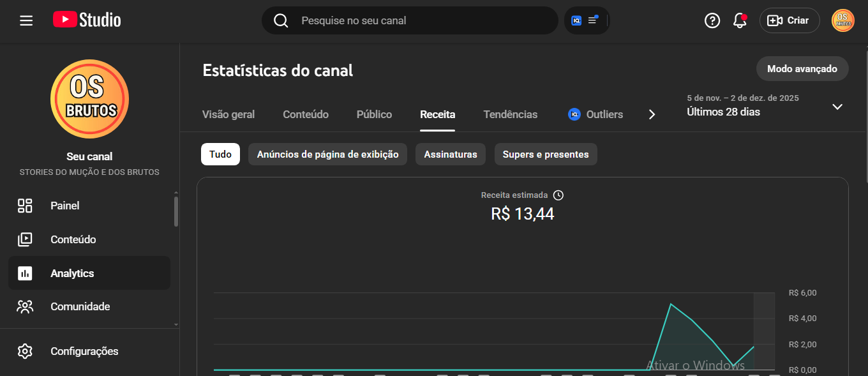Select the Supers e presentes filter chip
This screenshot has height=376, width=868.
pos(546,154)
